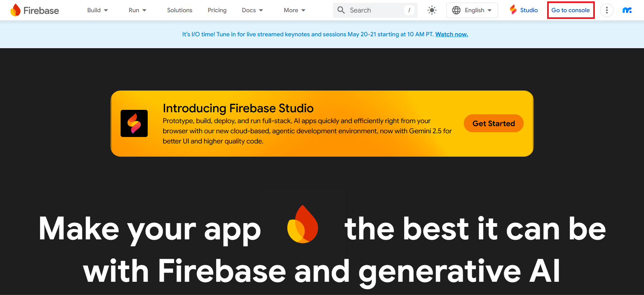The height and width of the screenshot is (295, 644).
Task: Expand the Build dropdown menu
Action: [x=98, y=10]
